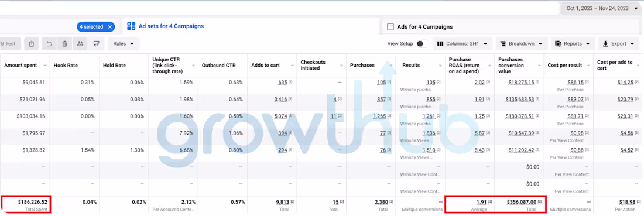The width and height of the screenshot is (644, 216).
Task: Open the Rules dropdown
Action: (x=124, y=43)
